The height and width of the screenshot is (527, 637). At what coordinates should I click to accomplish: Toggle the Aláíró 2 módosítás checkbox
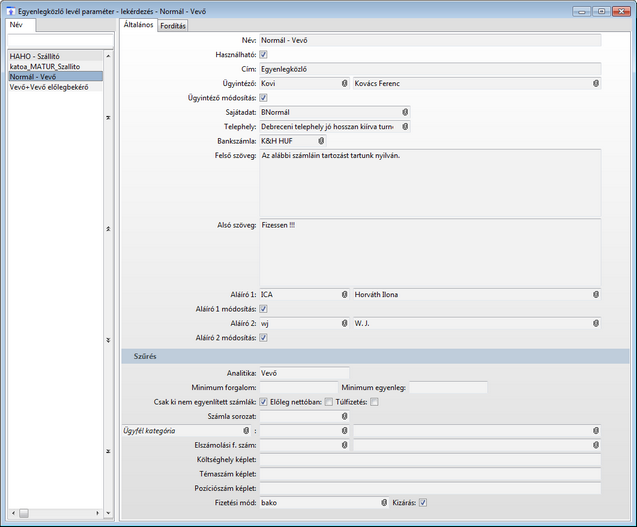click(263, 338)
